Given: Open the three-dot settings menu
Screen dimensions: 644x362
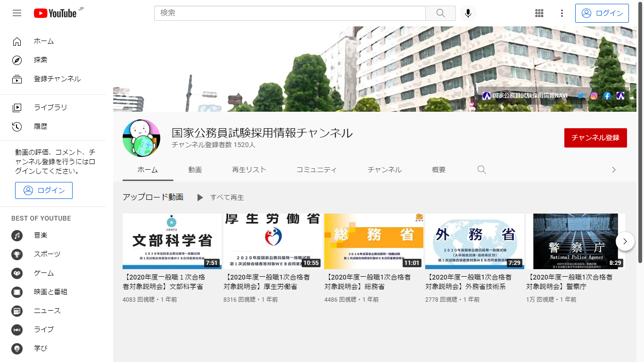Looking at the screenshot, I should click(x=561, y=13).
